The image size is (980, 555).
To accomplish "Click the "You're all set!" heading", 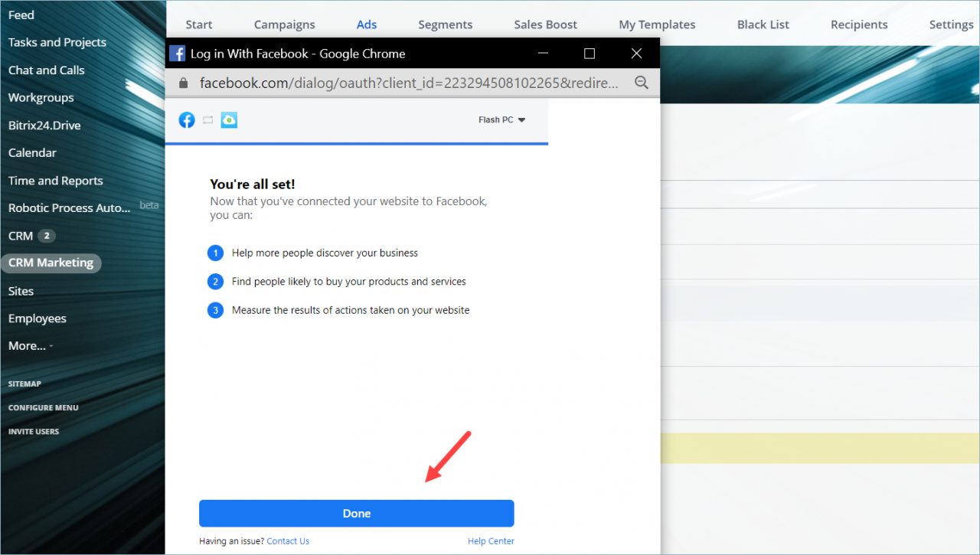I will click(x=253, y=184).
